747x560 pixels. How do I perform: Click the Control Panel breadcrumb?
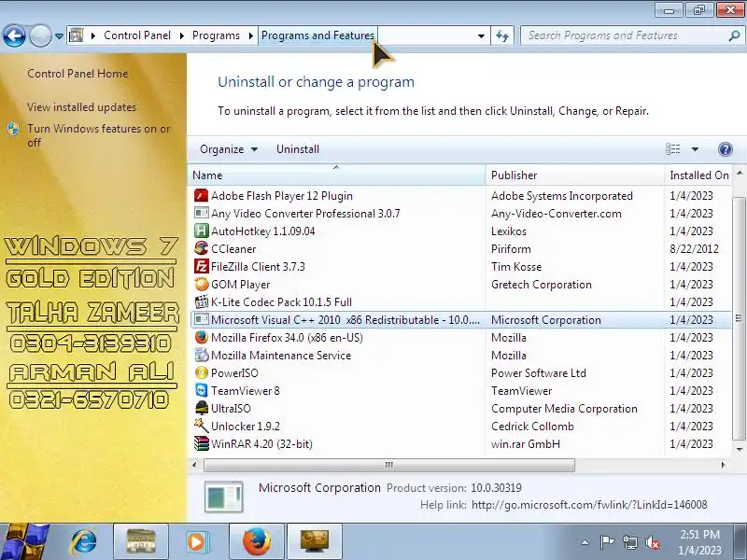pos(137,35)
